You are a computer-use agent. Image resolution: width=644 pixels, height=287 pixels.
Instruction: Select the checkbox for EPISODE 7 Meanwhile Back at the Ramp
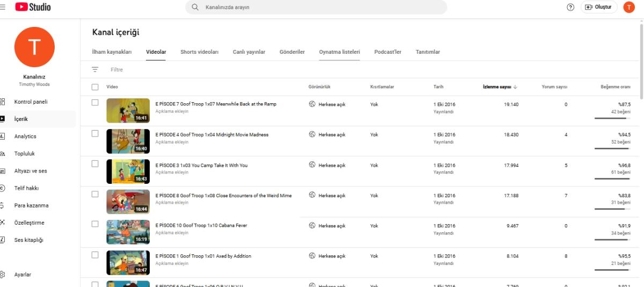[x=95, y=102]
